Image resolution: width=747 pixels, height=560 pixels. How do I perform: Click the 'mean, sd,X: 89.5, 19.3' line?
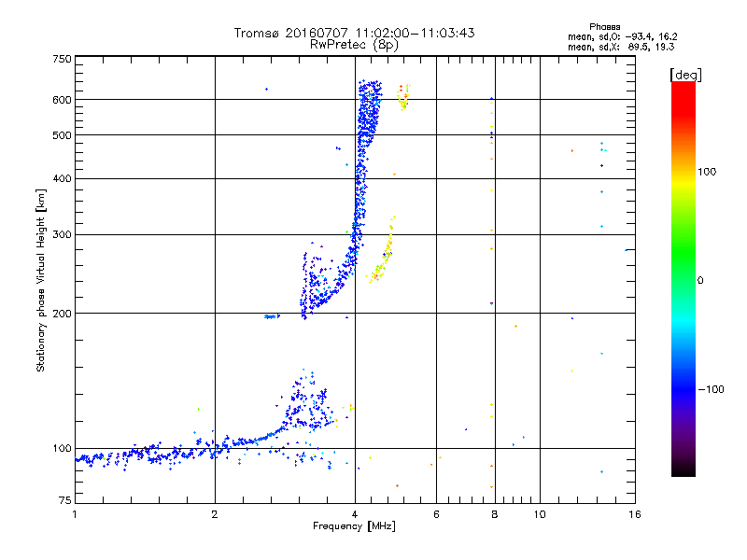[x=621, y=47]
